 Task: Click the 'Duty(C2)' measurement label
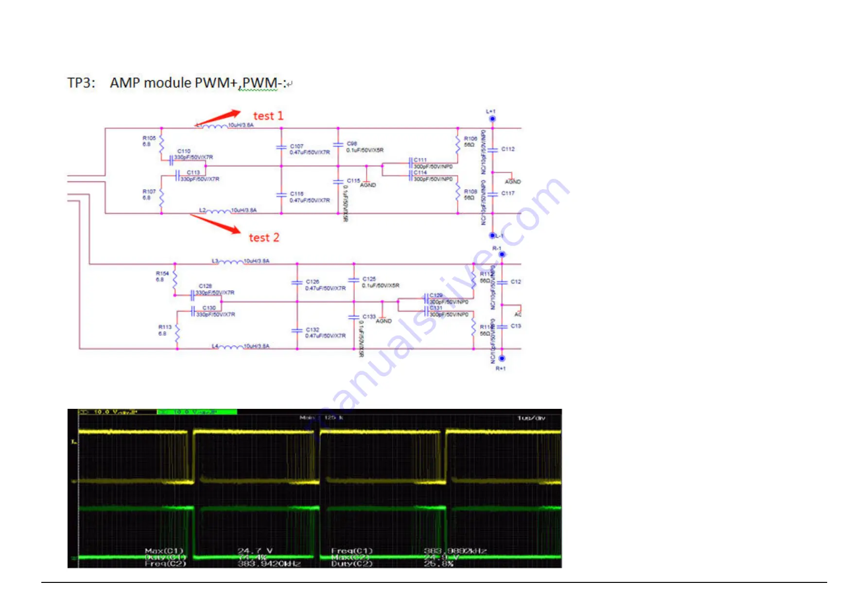352,564
